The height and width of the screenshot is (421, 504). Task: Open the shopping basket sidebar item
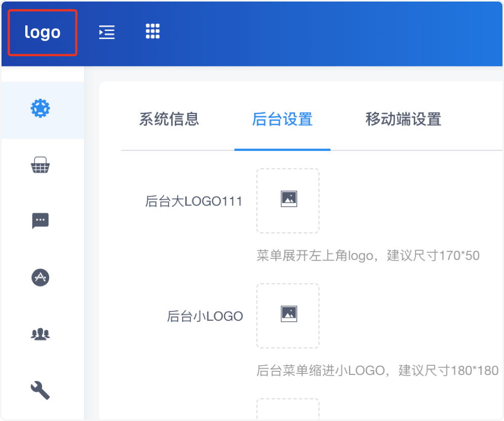pyautogui.click(x=40, y=165)
